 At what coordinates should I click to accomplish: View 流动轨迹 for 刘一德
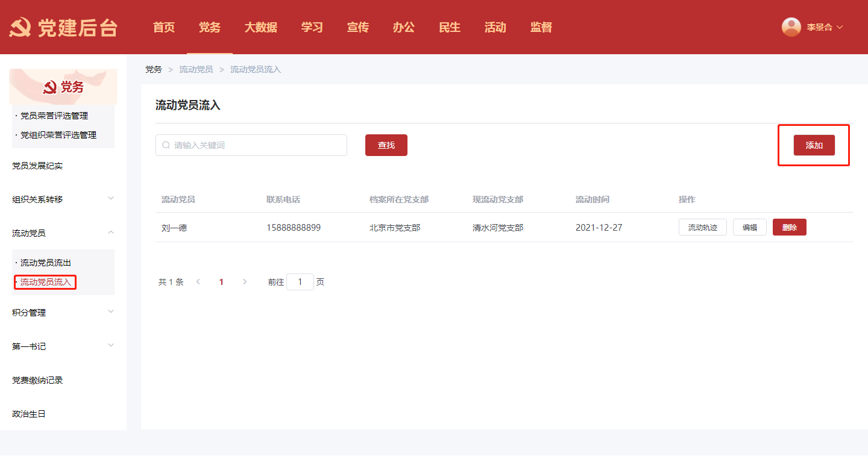[x=702, y=227]
